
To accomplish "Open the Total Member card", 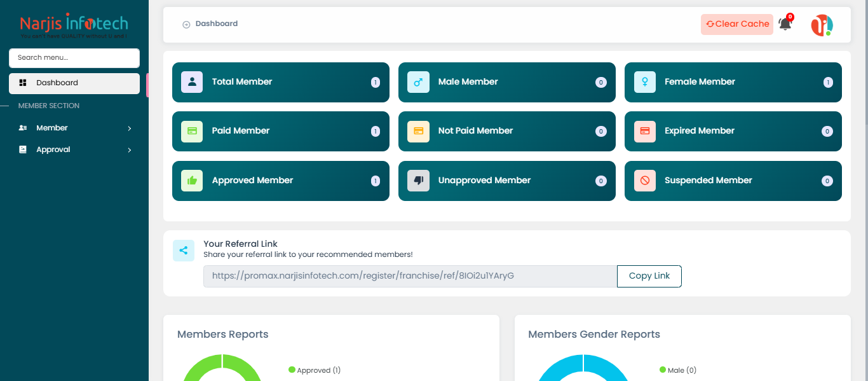I will 281,82.
